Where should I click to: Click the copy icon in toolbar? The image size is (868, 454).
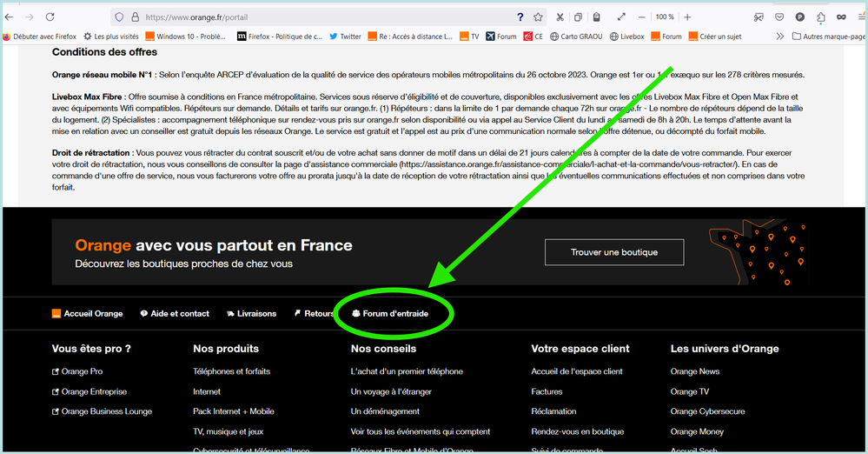point(578,17)
